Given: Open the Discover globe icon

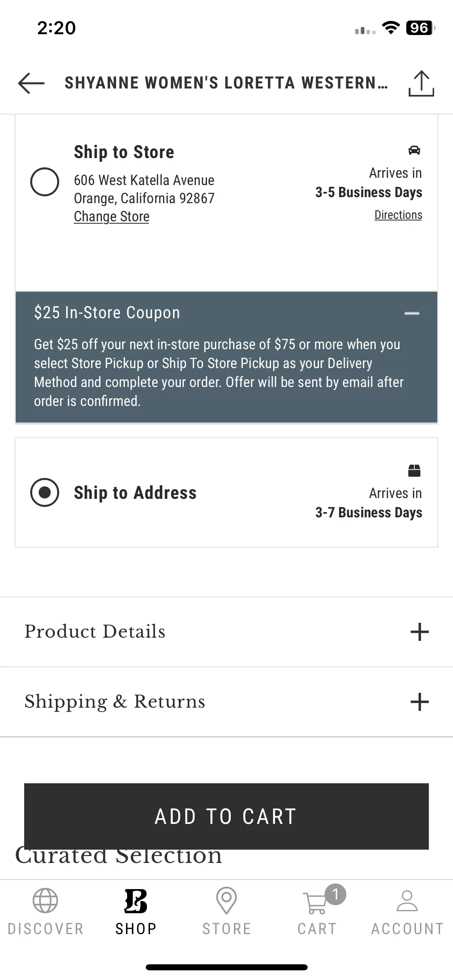Looking at the screenshot, I should pyautogui.click(x=45, y=900).
